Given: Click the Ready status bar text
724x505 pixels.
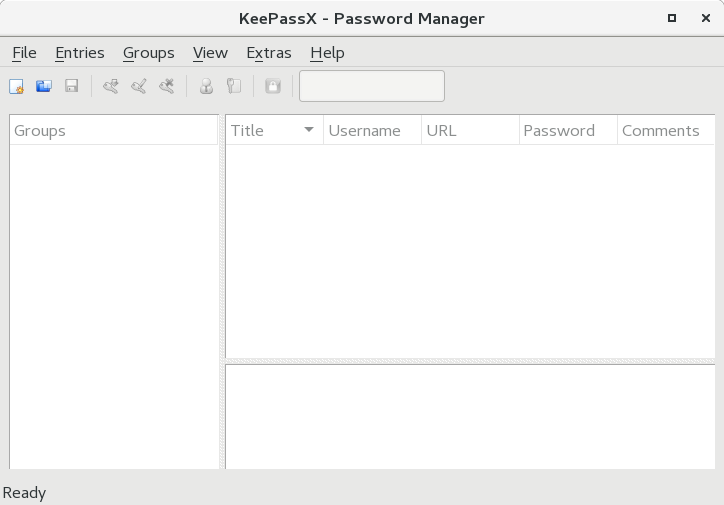Looking at the screenshot, I should tap(24, 493).
